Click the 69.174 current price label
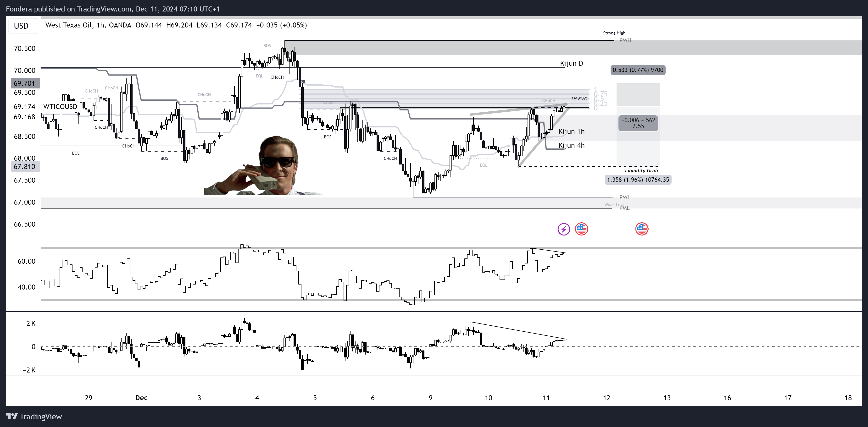 pos(24,106)
